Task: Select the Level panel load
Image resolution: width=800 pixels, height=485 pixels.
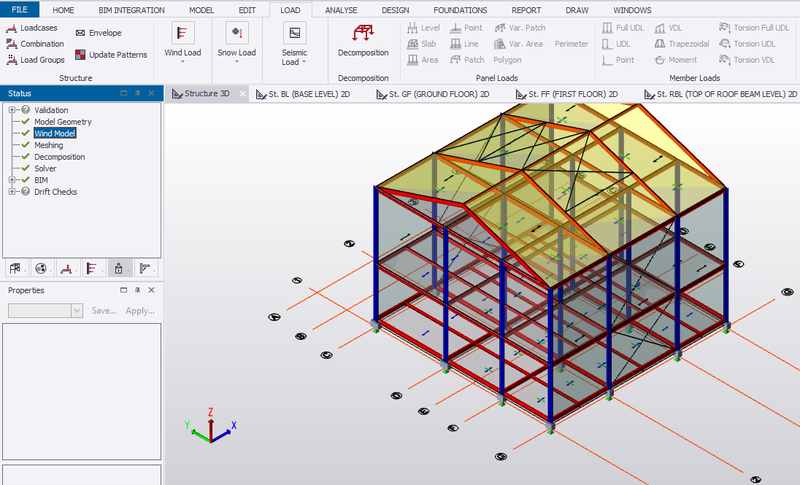Action: [x=423, y=28]
